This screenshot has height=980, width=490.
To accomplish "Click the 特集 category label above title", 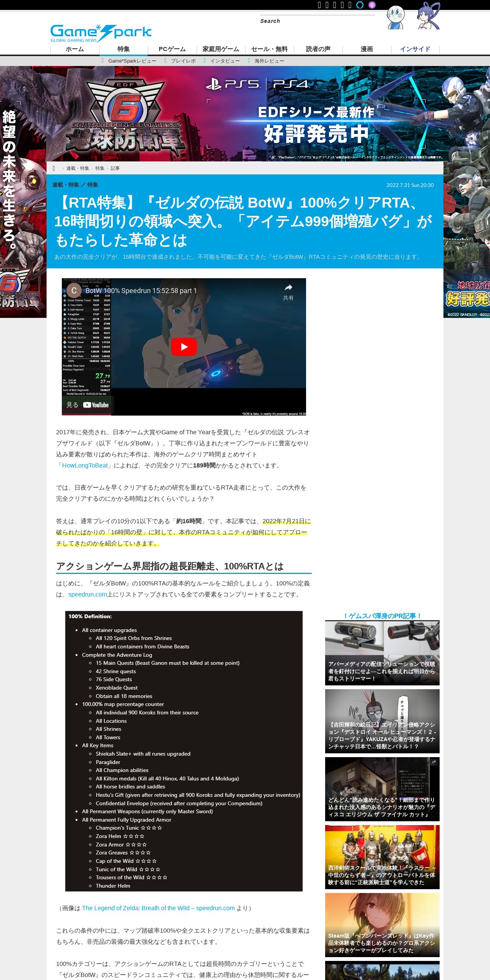I will tap(93, 185).
